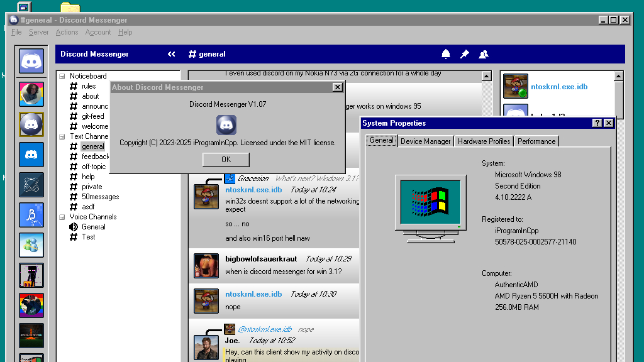
Task: Switch to the Hardware Profiles tab
Action: tap(484, 141)
